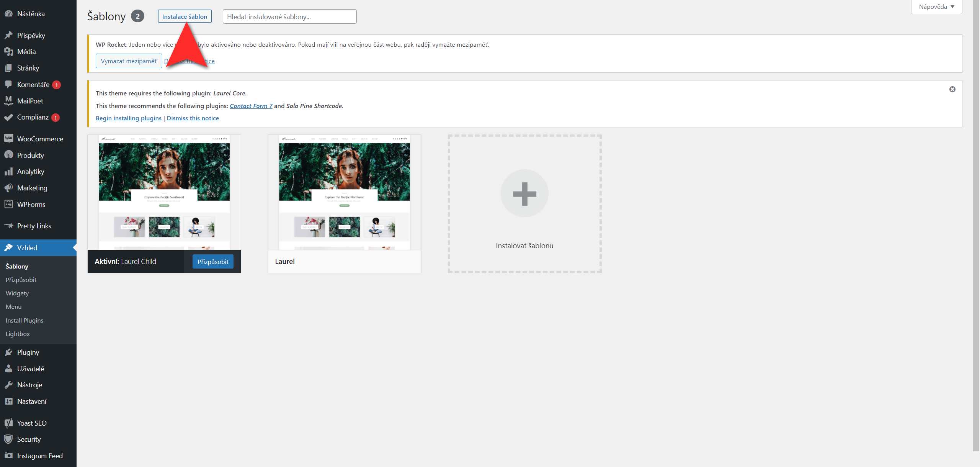Dismiss the plugin notice with the X icon
This screenshot has height=467, width=980.
952,89
